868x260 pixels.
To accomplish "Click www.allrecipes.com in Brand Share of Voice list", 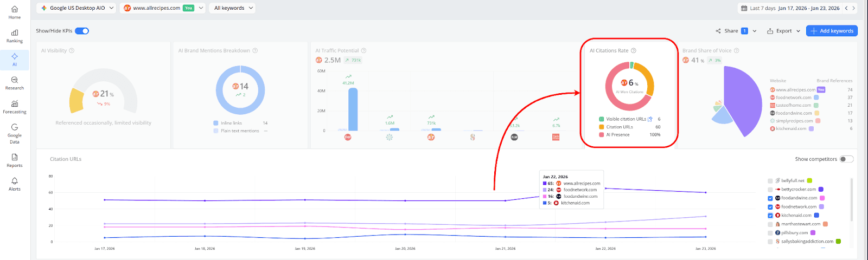I will (x=795, y=90).
